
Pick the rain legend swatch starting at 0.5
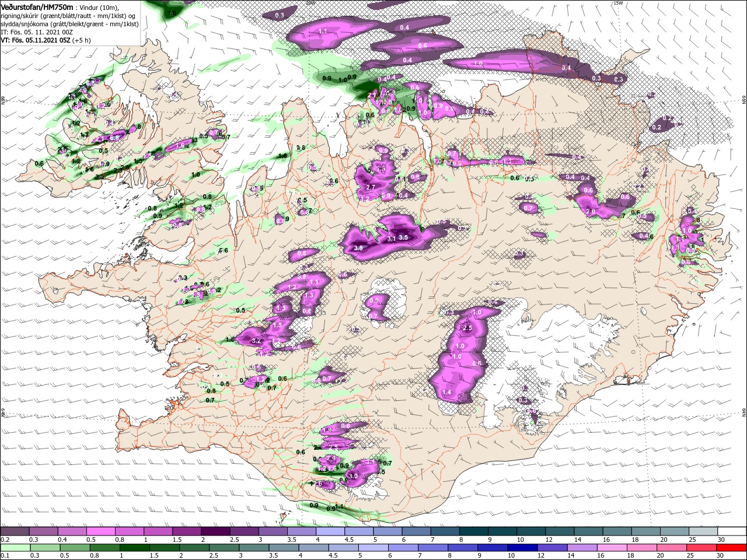pos(75,548)
